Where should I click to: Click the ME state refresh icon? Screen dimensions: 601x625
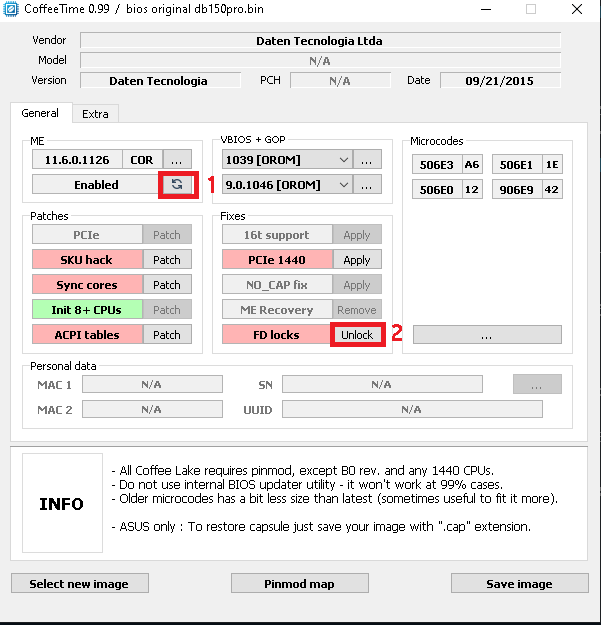point(176,184)
